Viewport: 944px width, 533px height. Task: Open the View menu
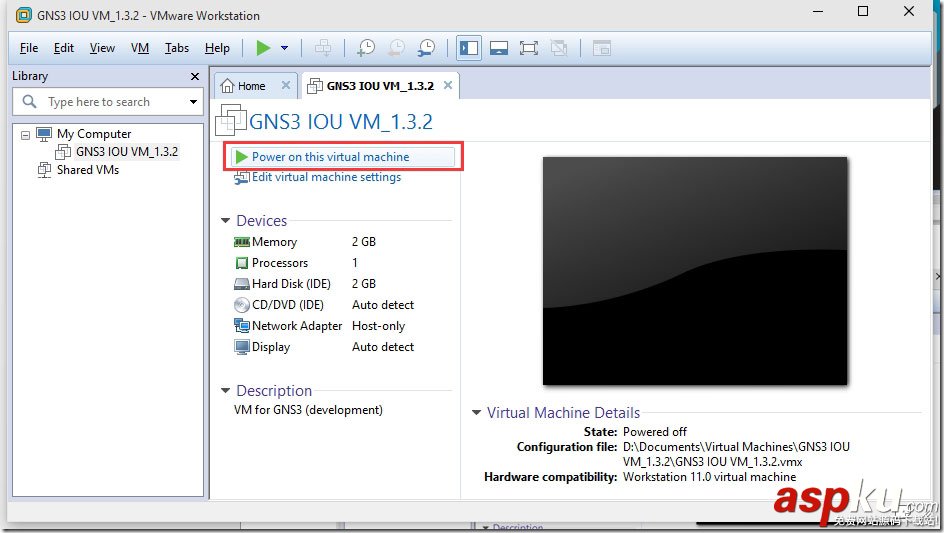pyautogui.click(x=102, y=48)
